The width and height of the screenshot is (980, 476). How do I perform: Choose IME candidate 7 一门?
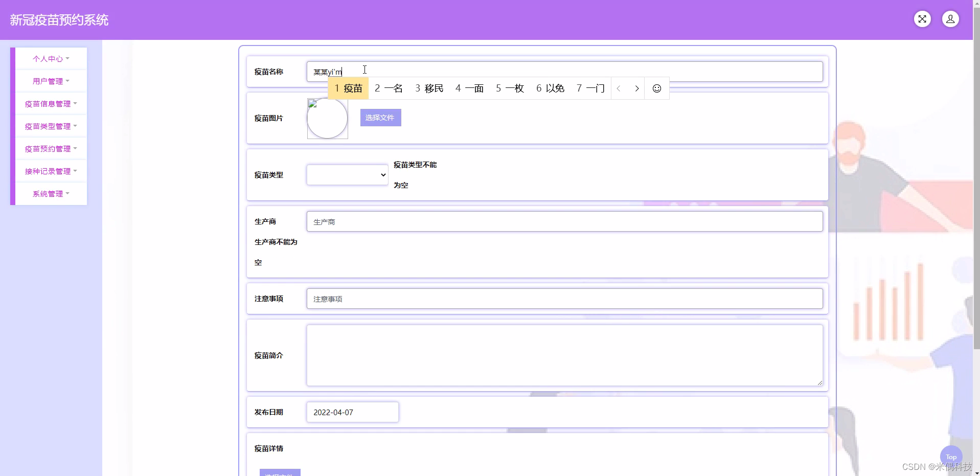tap(590, 88)
